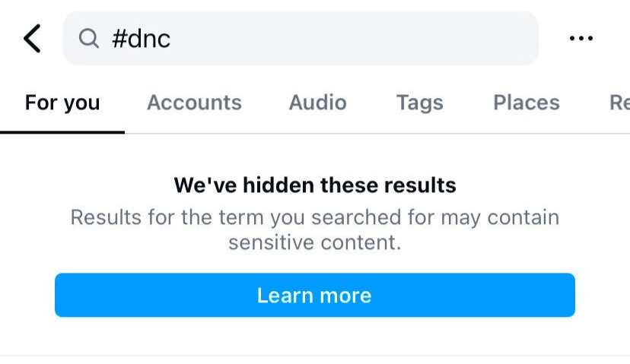Click the "We've hidden these results" heading
The width and height of the screenshot is (630, 364).
tap(315, 185)
